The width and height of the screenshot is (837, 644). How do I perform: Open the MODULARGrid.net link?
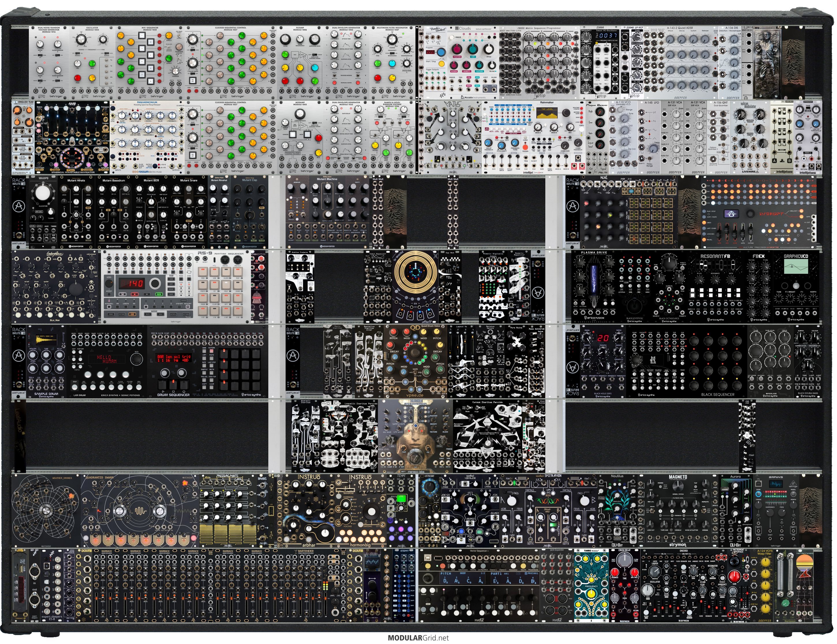418,637
